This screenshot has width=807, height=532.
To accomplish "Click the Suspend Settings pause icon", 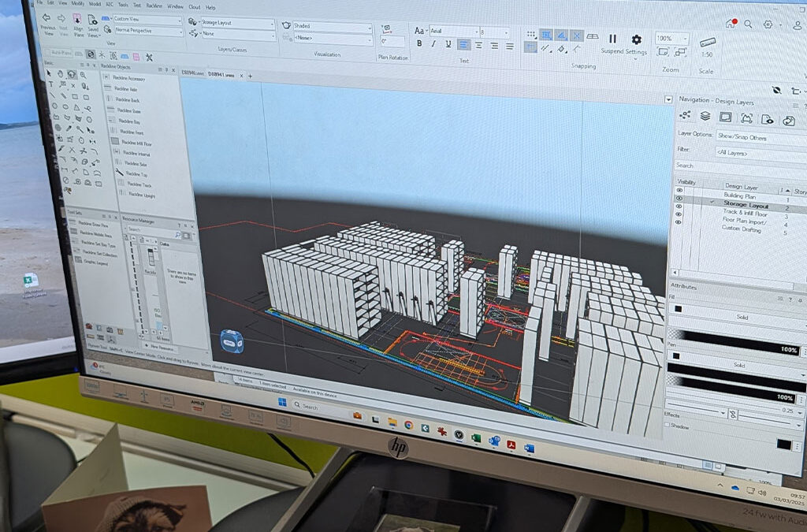I will coord(613,39).
